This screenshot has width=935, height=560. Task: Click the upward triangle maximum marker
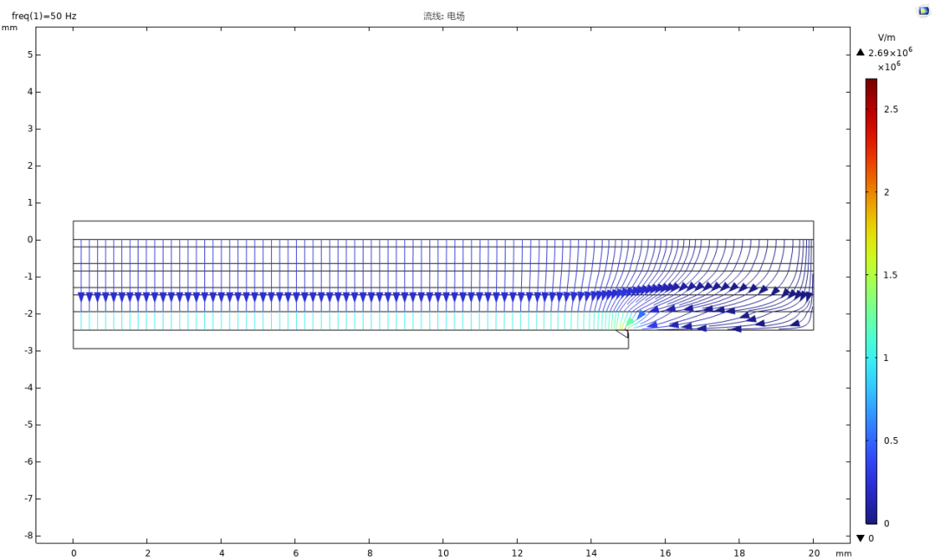(861, 53)
